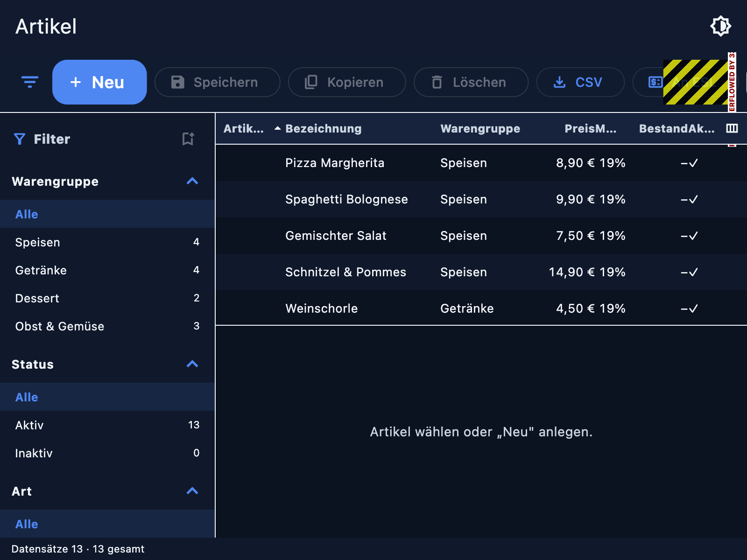Save the current filter bookmark icon
This screenshot has height=560, width=747.
click(188, 139)
